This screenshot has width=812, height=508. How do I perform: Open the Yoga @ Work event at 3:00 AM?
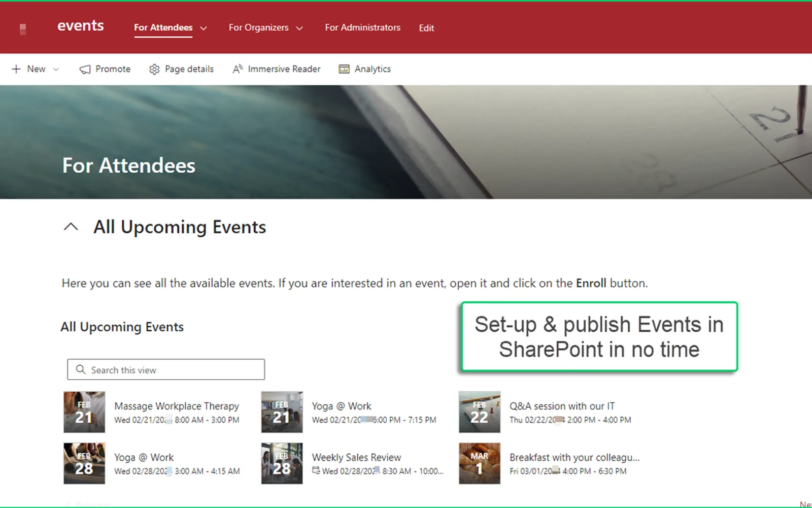[x=144, y=457]
